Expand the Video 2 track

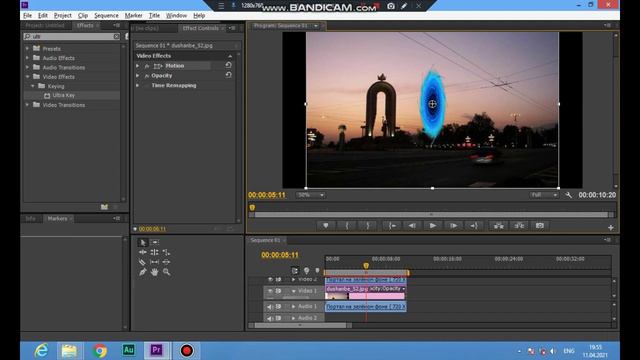tap(293, 280)
